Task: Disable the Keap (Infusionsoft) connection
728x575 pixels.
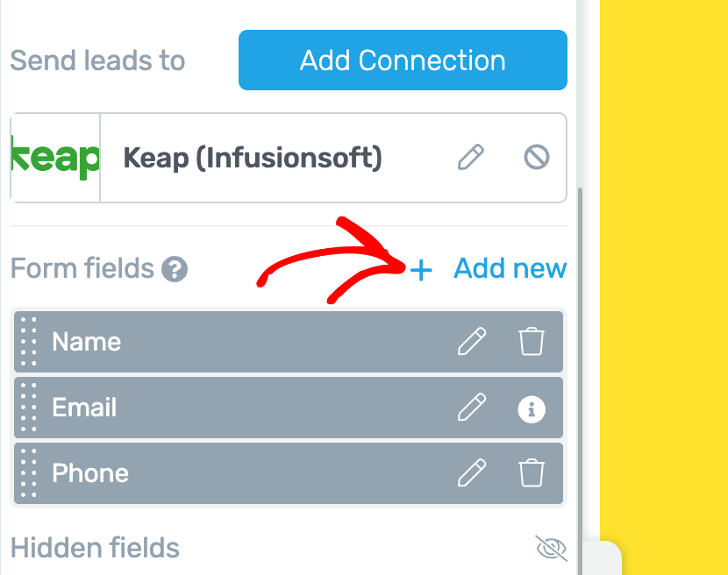Action: click(536, 158)
